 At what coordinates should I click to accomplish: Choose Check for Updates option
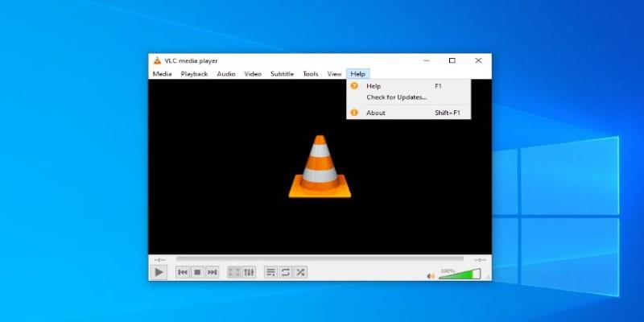397,97
